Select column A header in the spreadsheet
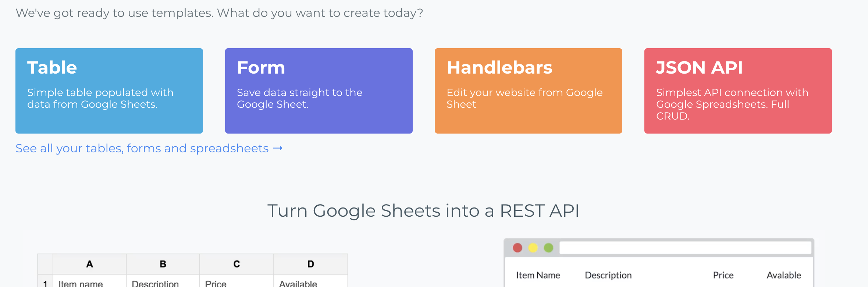The image size is (868, 287). pos(90,264)
